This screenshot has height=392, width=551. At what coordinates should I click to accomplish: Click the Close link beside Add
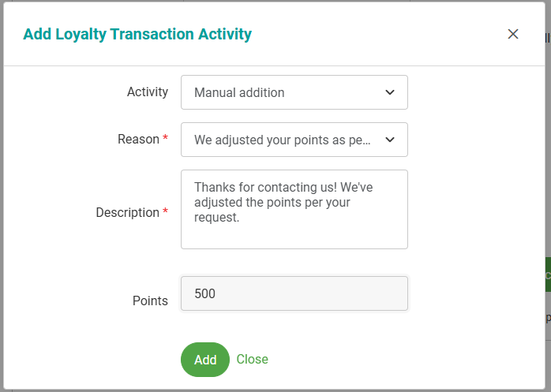pyautogui.click(x=253, y=360)
